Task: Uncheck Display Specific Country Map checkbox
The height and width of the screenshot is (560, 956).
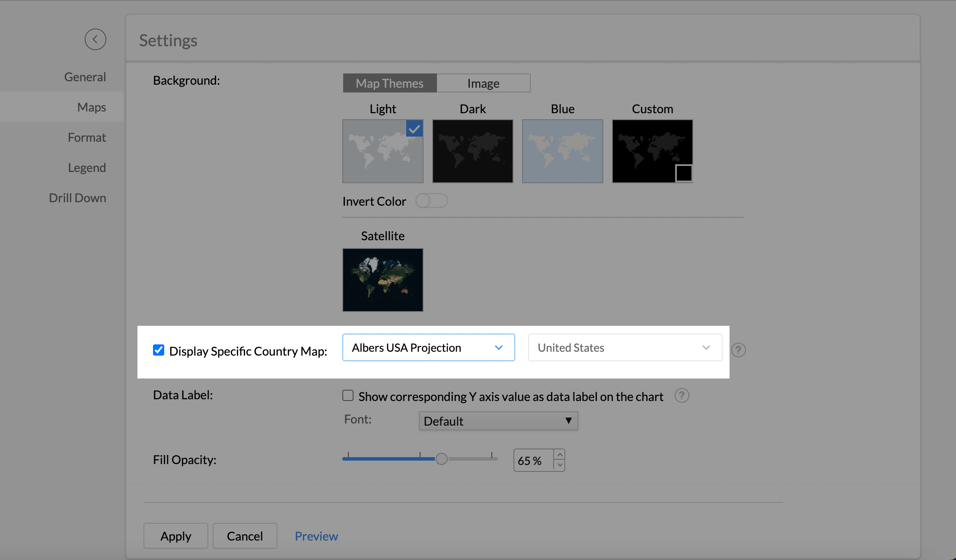Action: pyautogui.click(x=159, y=350)
